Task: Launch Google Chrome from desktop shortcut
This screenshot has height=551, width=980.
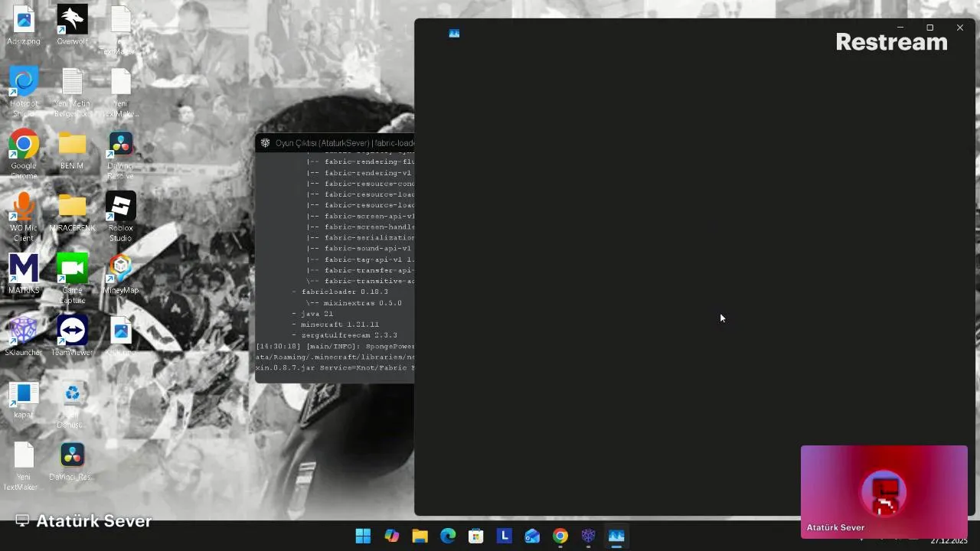Action: point(24,154)
